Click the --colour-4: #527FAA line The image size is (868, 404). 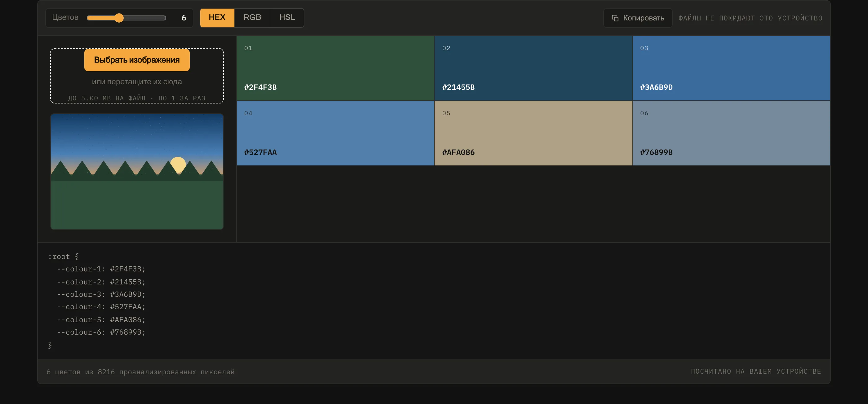(101, 307)
